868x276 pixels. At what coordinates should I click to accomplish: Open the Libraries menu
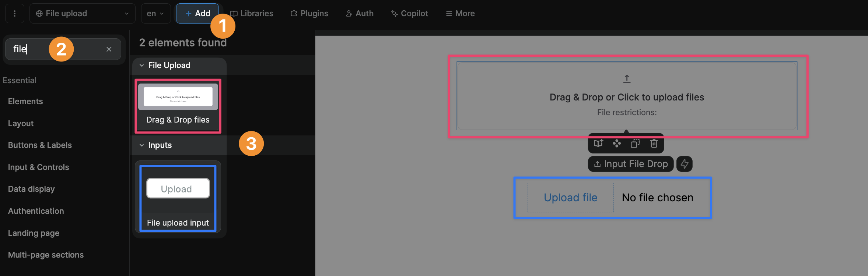tap(252, 13)
